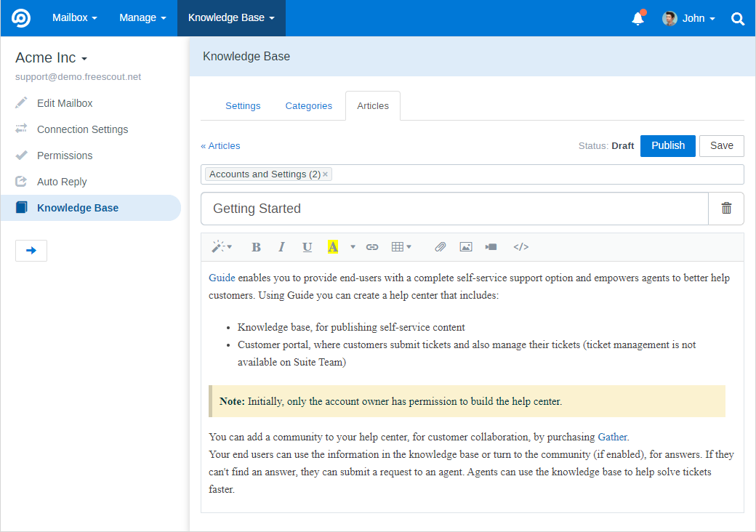Toggle italic formatting in the editor
The height and width of the screenshot is (532, 756).
click(281, 246)
